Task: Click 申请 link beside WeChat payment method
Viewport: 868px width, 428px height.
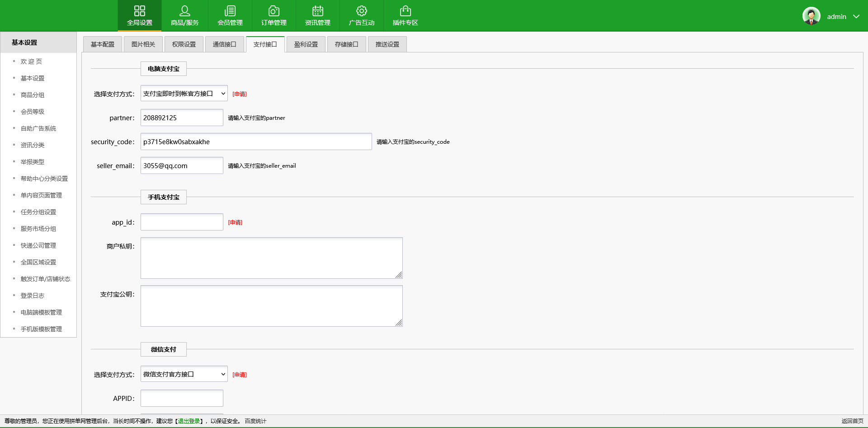Action: (240, 375)
